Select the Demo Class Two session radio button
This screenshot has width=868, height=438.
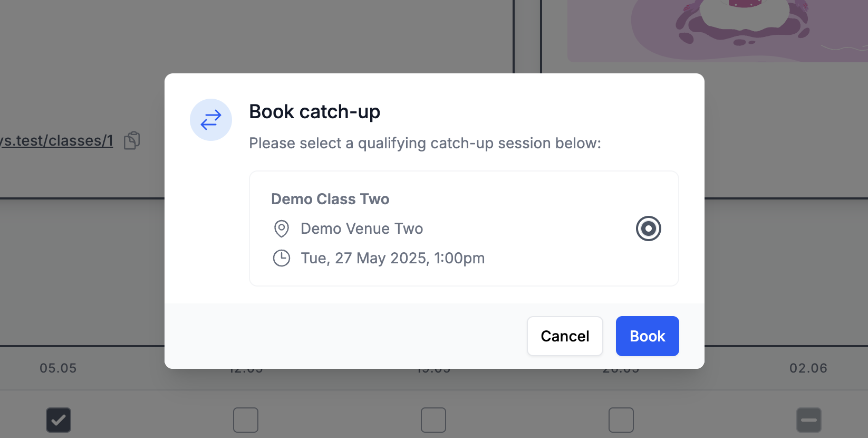(x=648, y=228)
